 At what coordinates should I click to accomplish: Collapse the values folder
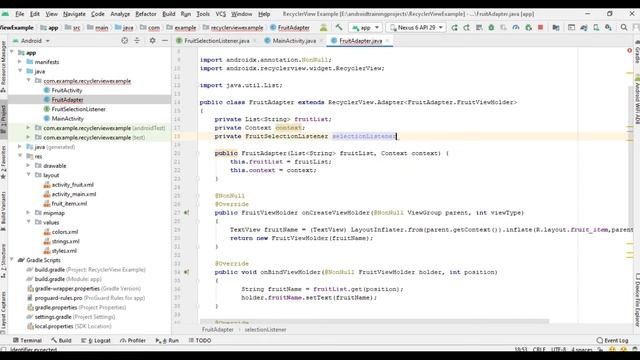click(x=28, y=222)
